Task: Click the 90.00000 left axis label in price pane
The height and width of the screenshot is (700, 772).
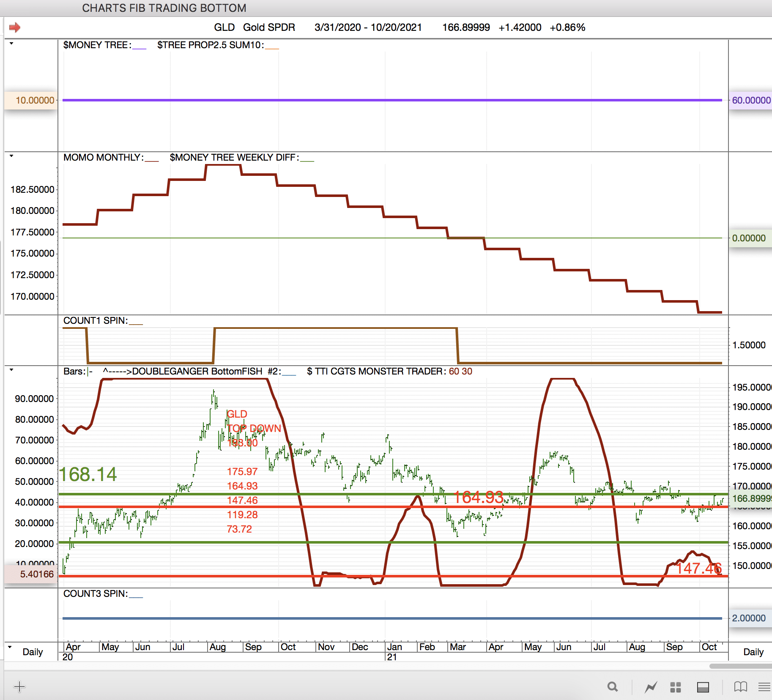Action: (x=35, y=399)
